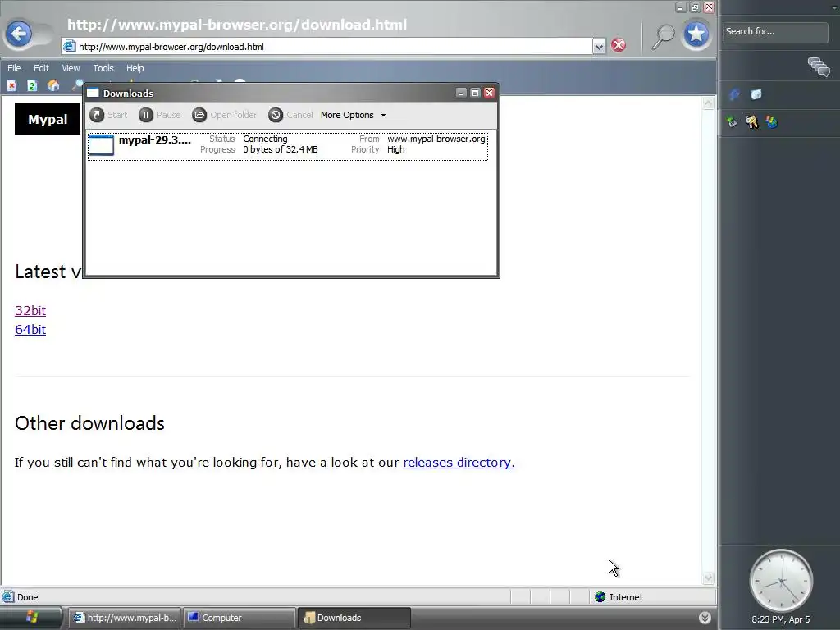Click the Favorites star button

[696, 34]
